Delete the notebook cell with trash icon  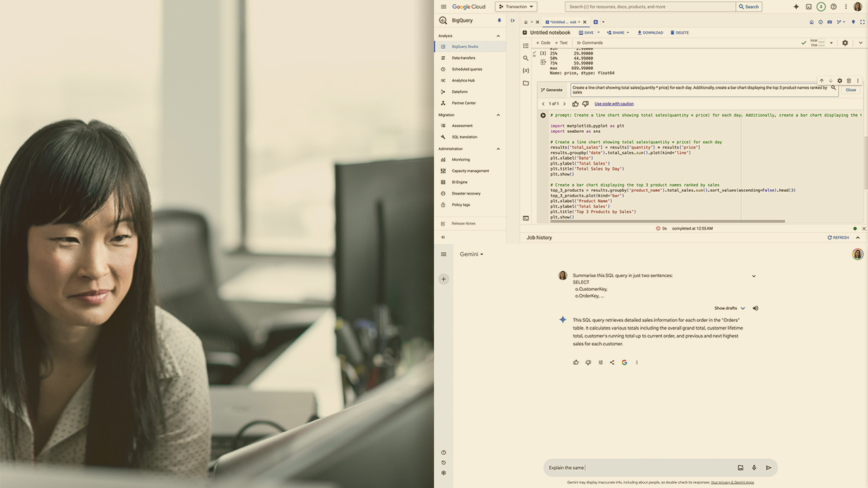coord(848,81)
